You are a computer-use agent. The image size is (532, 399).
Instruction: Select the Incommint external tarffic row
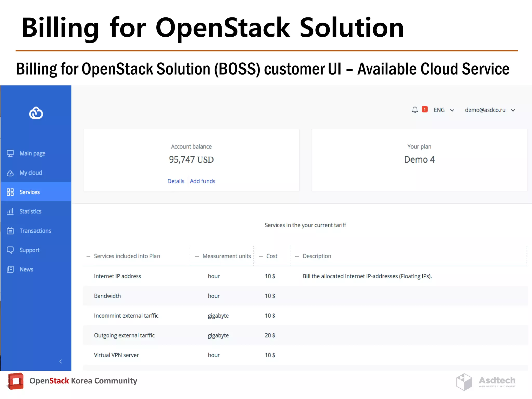[305, 316]
